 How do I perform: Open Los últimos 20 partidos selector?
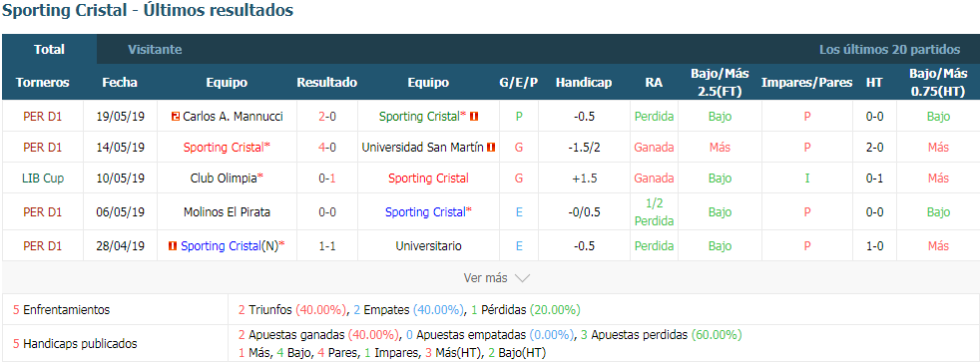click(x=889, y=49)
